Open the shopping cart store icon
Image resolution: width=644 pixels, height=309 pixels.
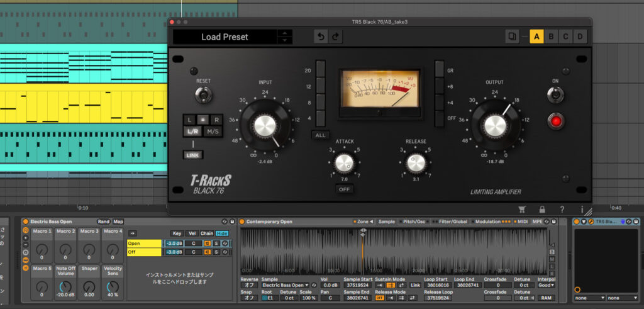pos(521,209)
